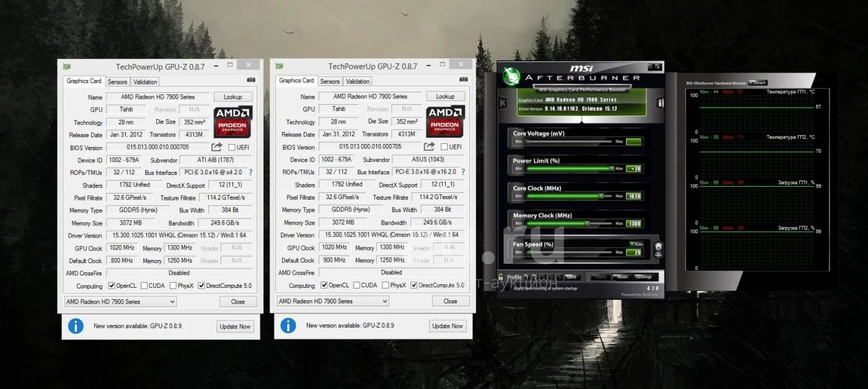Uncheck OpenCL in the ASUS GPU-Z window

[x=324, y=285]
